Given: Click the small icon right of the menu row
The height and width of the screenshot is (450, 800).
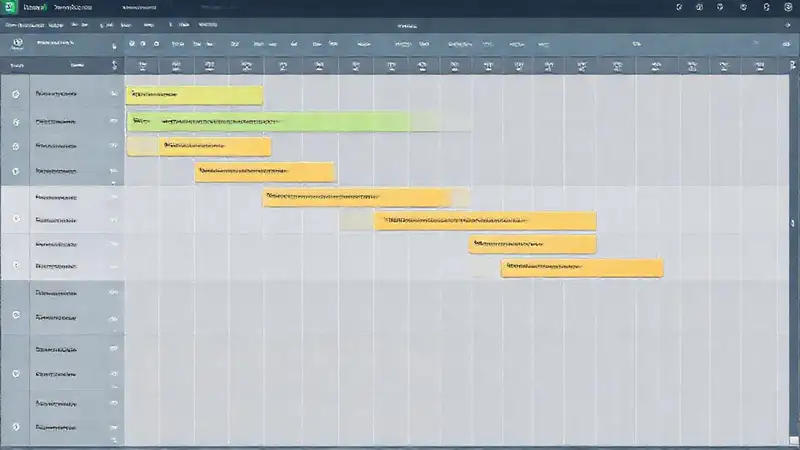Looking at the screenshot, I should click(787, 24).
